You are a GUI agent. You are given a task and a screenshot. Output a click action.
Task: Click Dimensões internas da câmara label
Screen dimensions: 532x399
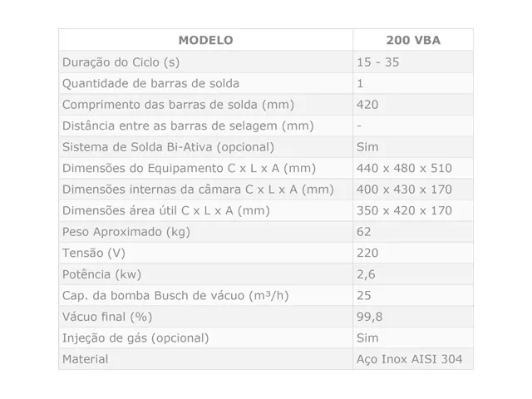coord(198,190)
